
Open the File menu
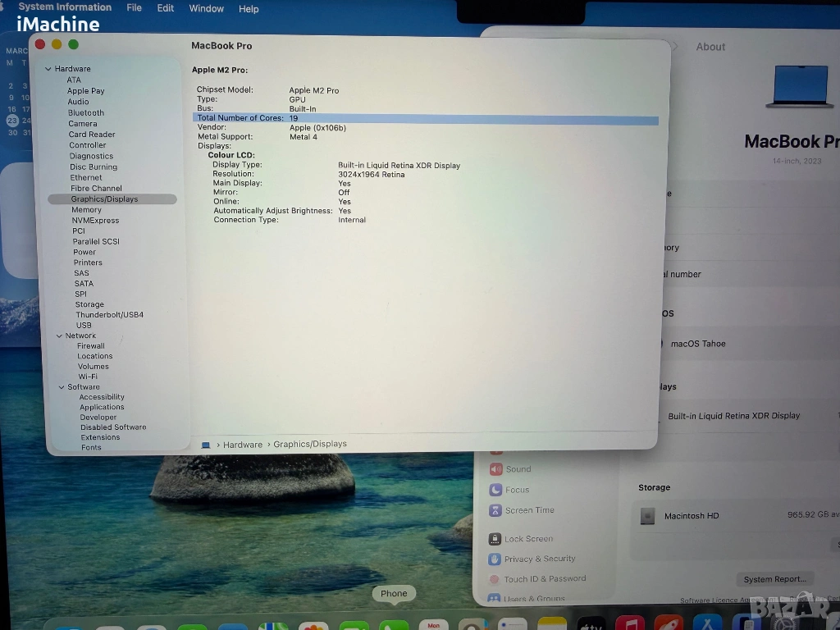coord(134,8)
